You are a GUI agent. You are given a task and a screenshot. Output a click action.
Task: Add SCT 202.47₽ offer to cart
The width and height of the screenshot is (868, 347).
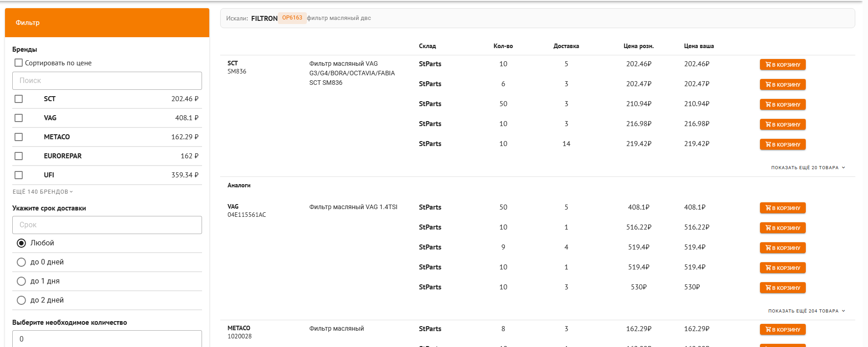click(x=783, y=84)
